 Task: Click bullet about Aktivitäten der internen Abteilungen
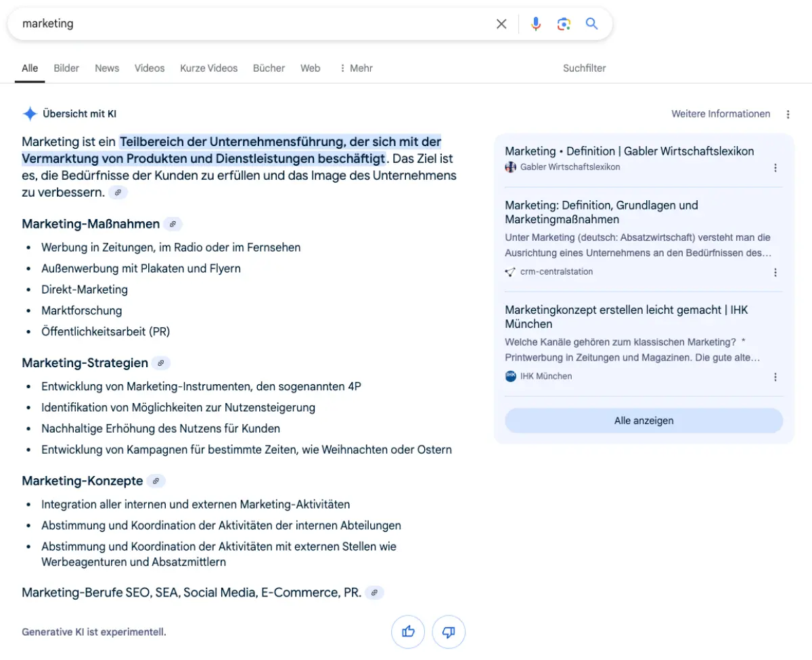pos(221,525)
